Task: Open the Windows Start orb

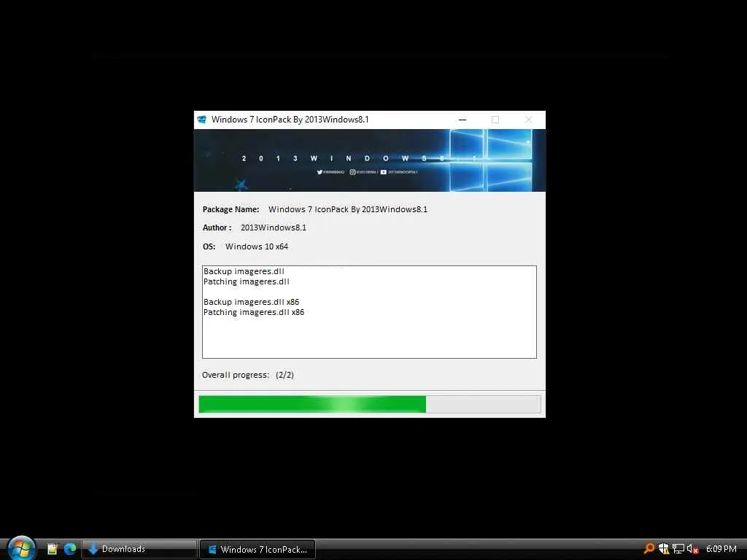Action: click(x=21, y=548)
